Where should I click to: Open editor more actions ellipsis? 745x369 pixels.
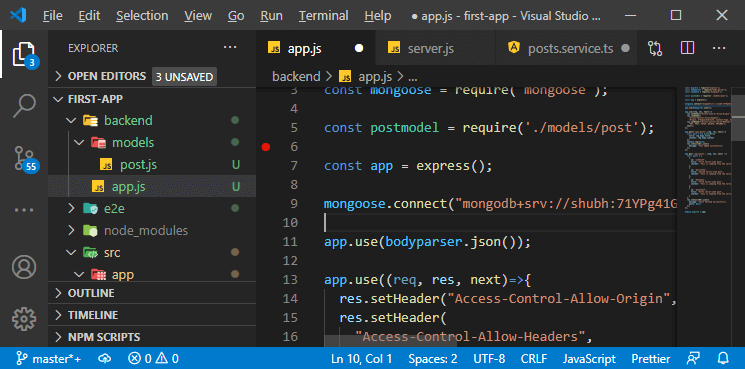tap(719, 48)
